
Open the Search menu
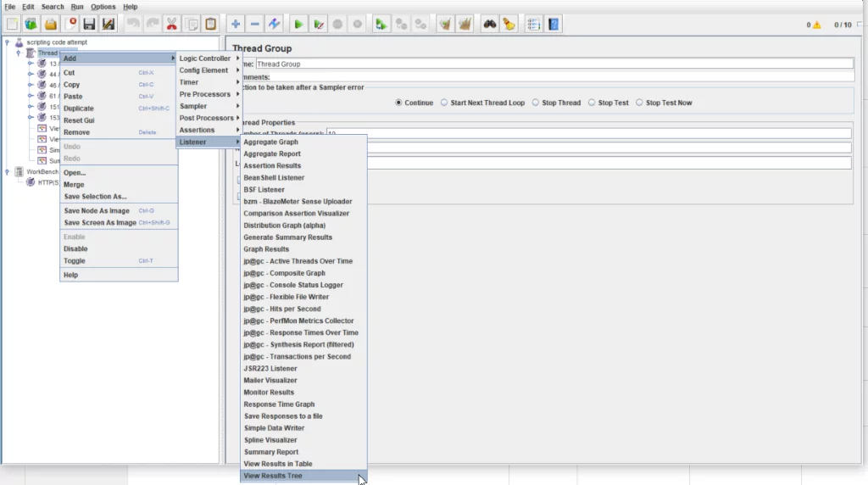coord(53,7)
